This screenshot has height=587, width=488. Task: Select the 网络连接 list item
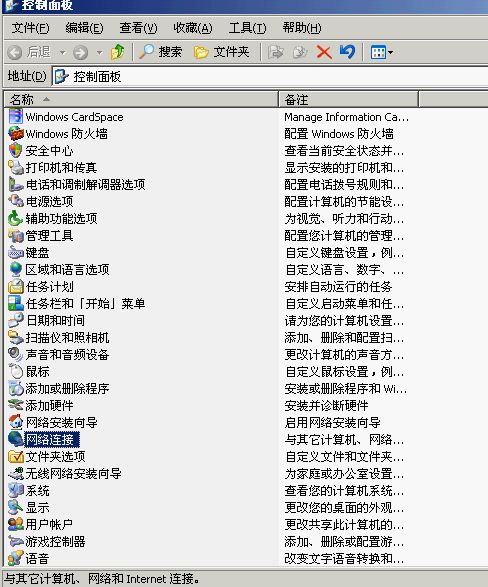pos(52,440)
